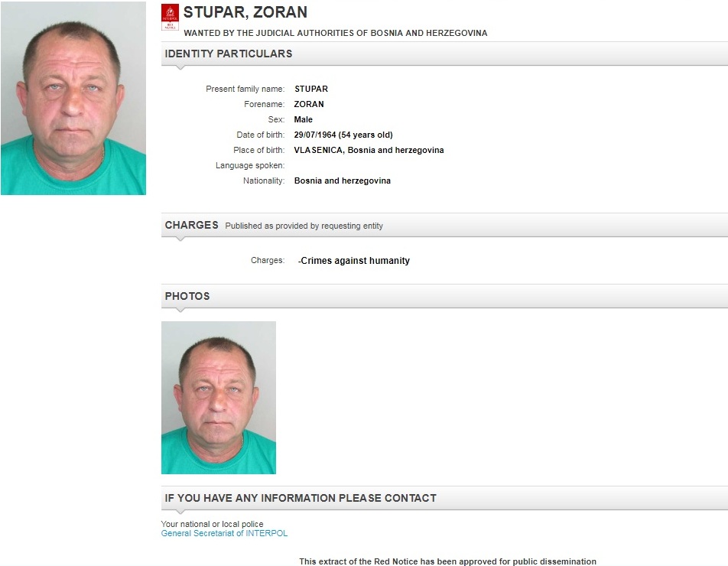This screenshot has width=728, height=566.
Task: Click the Charges section header
Action: coord(444,225)
